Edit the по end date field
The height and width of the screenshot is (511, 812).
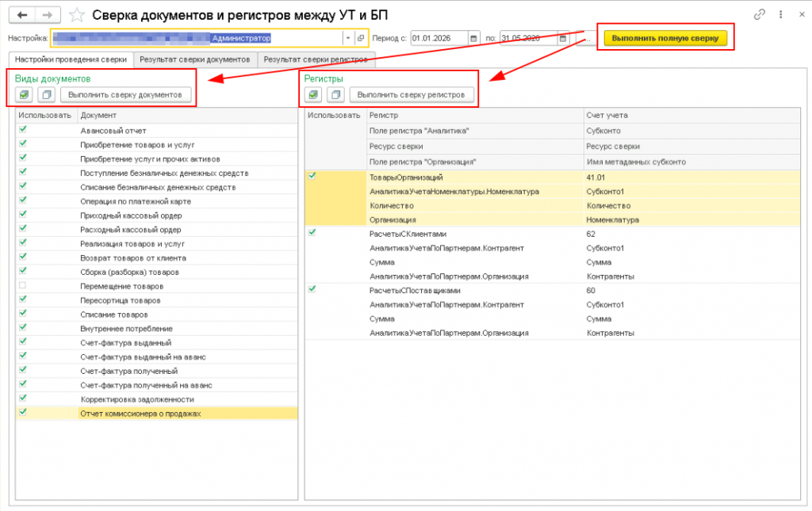(529, 38)
